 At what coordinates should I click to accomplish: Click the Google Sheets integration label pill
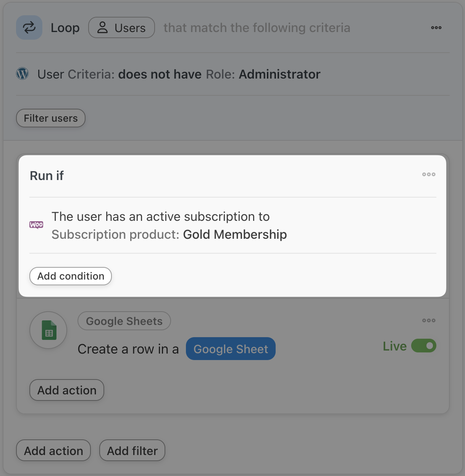124,321
